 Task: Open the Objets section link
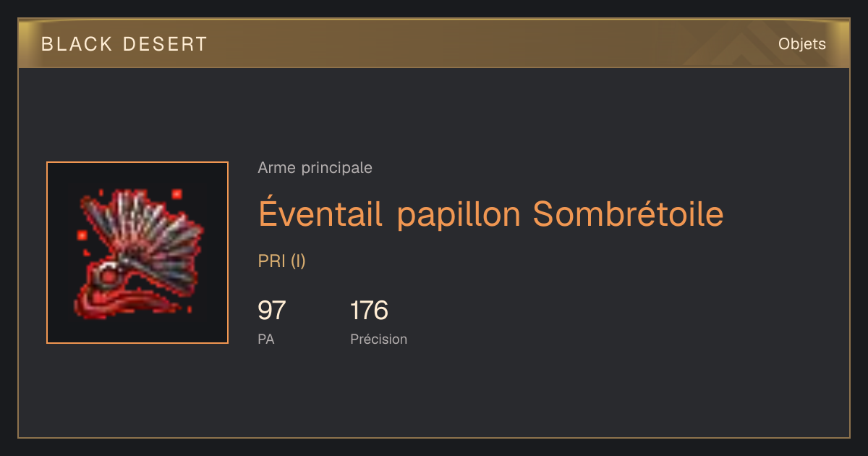(x=802, y=44)
